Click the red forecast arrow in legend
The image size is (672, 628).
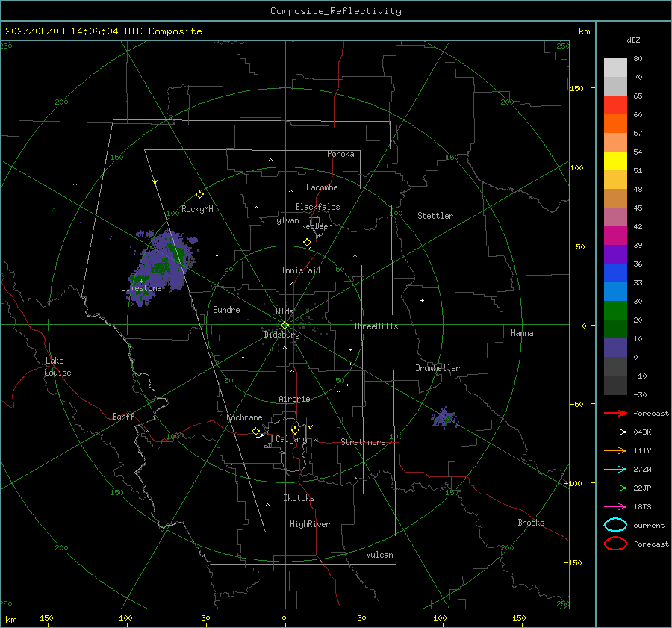tap(615, 413)
